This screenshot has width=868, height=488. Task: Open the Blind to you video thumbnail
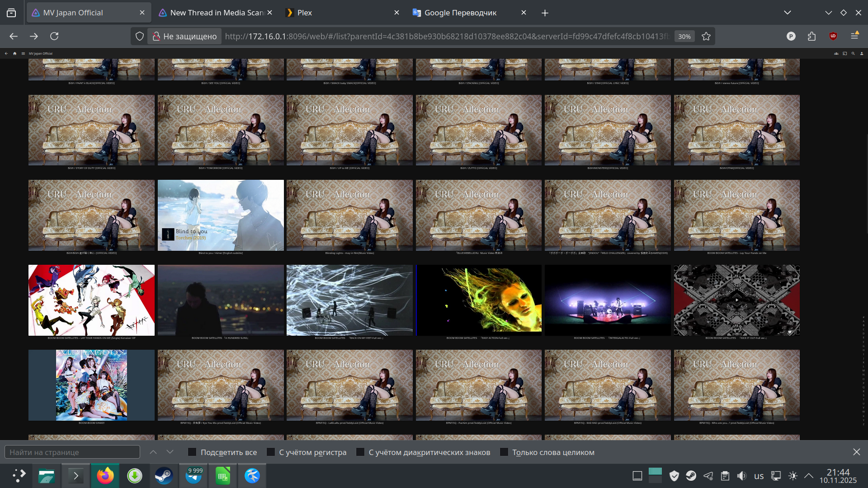[221, 216]
